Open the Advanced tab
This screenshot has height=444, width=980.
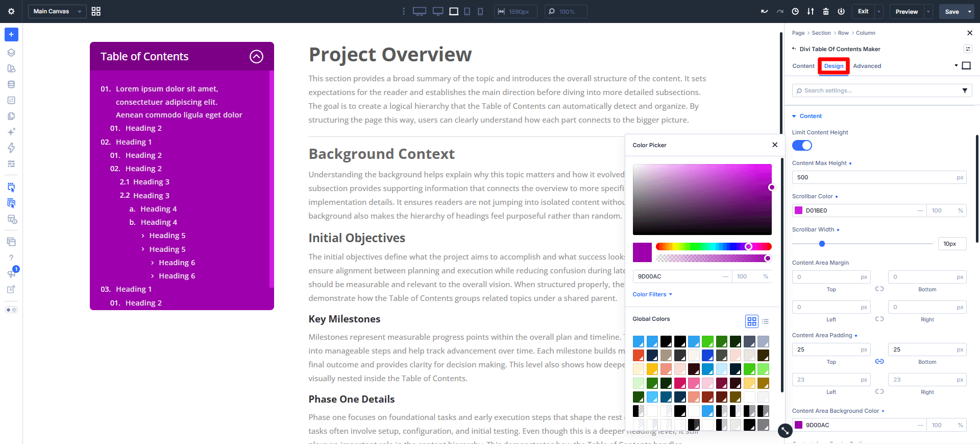[867, 66]
